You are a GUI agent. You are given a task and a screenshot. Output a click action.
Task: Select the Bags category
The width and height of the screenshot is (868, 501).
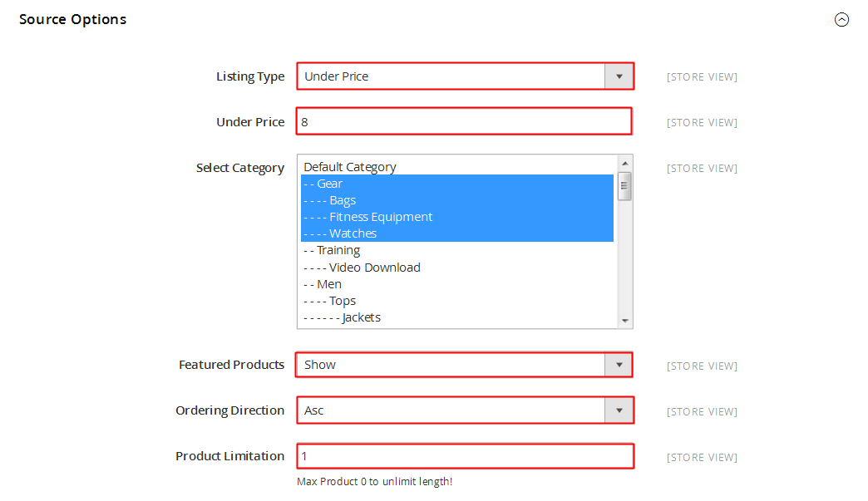[x=457, y=200]
